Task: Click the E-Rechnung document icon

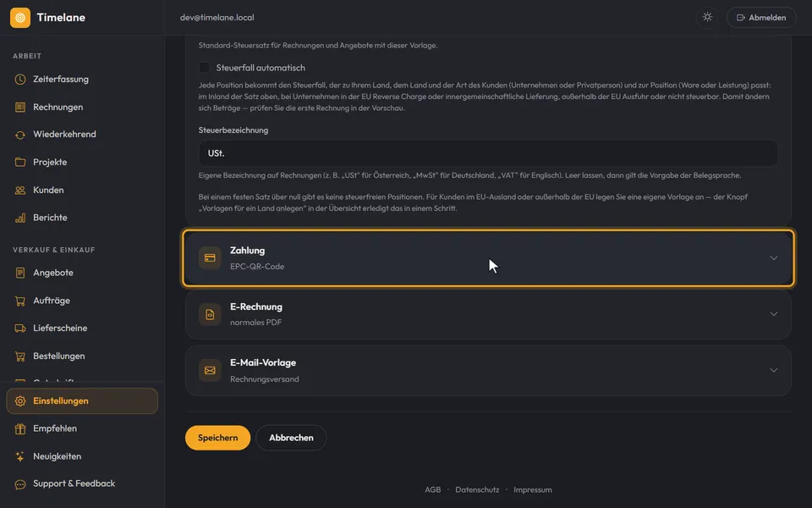Action: click(210, 314)
